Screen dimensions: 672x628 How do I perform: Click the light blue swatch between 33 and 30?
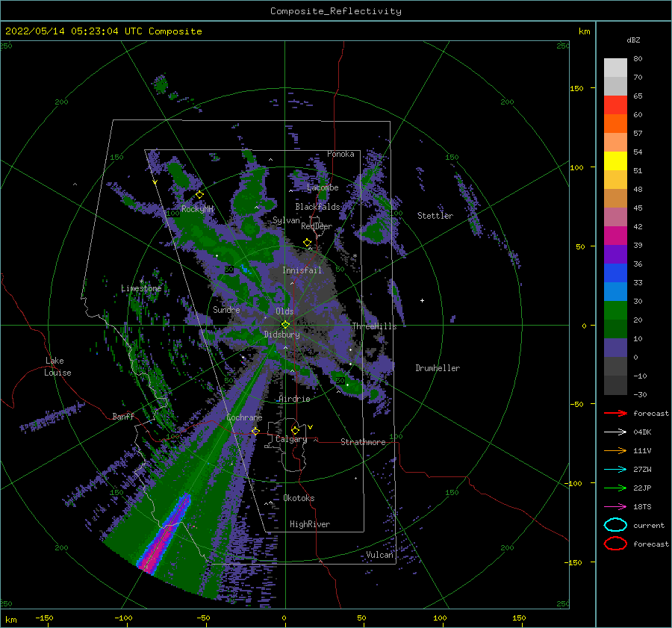615,292
